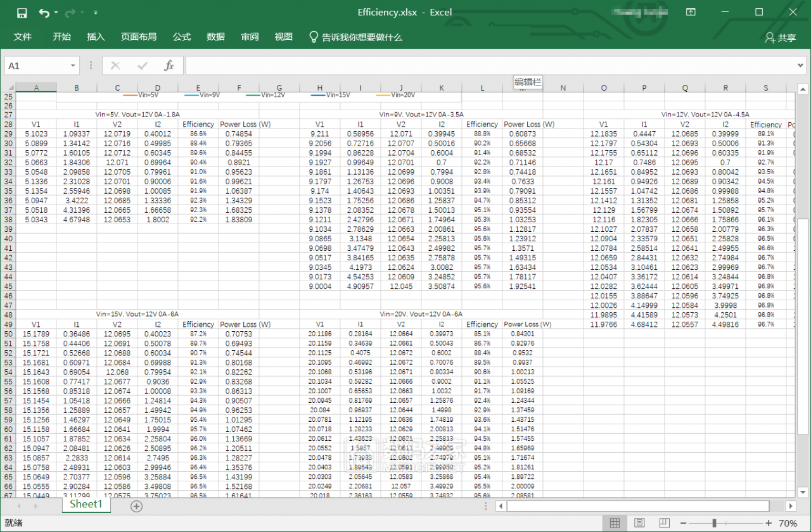This screenshot has width=811, height=532.
Task: Click cell with value 20.1186
Action: tap(320, 333)
